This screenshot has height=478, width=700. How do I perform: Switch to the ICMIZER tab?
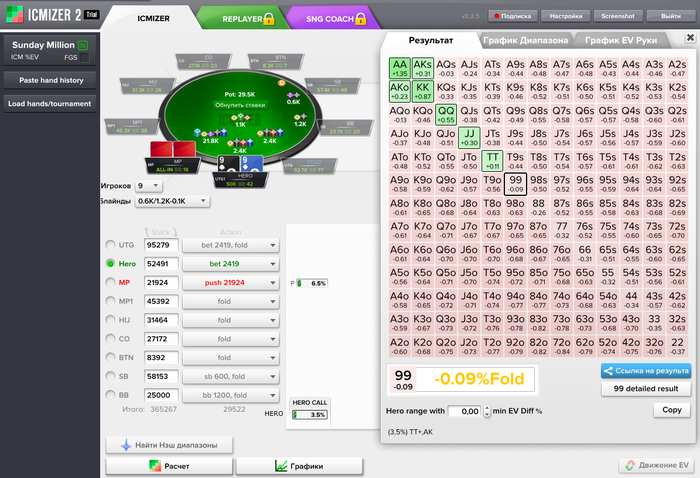coord(153,18)
